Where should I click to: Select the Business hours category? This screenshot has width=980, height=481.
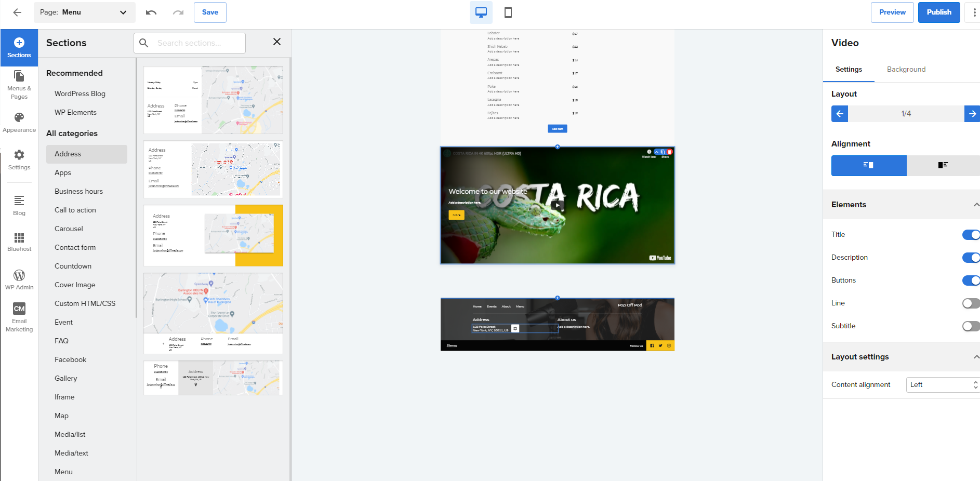point(78,191)
